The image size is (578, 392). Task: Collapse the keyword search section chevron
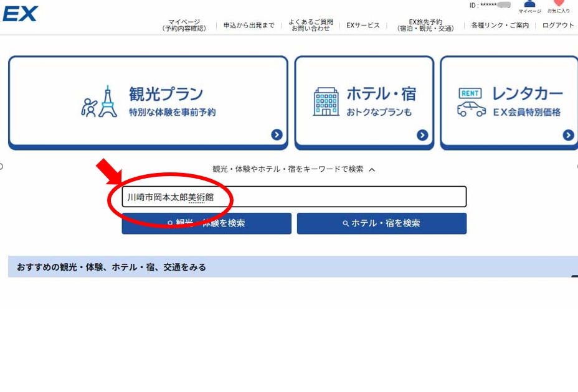coord(372,169)
